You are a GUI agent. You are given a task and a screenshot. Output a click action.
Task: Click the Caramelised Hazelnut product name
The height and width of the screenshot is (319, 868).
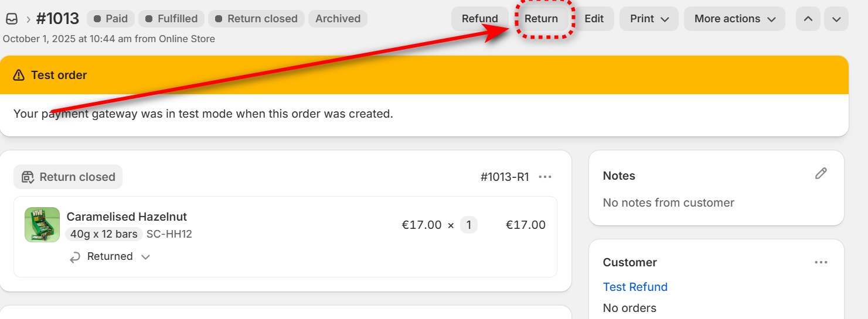pyautogui.click(x=127, y=217)
